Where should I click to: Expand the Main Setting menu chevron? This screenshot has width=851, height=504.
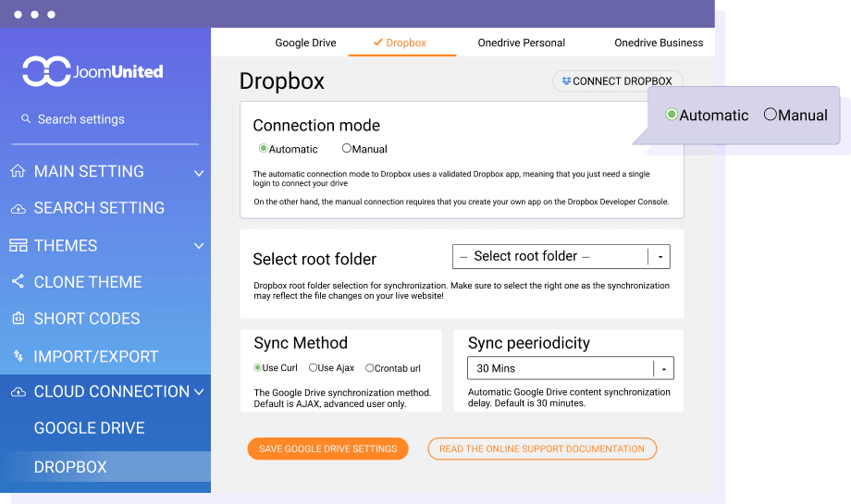(x=198, y=173)
